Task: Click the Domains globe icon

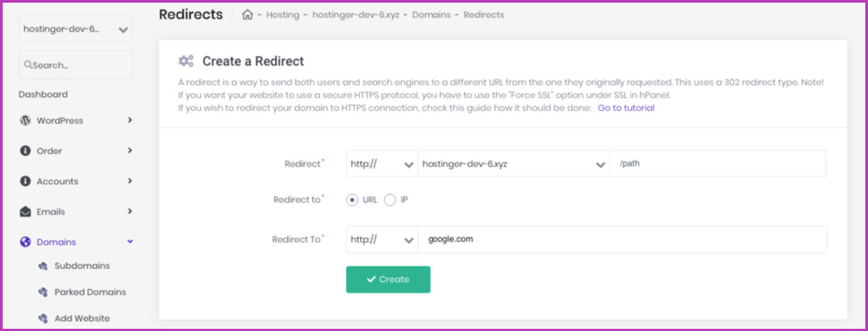Action: pyautogui.click(x=25, y=242)
